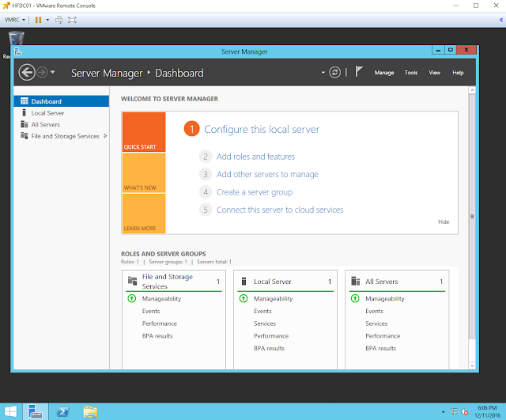The image size is (506, 420).
Task: Open File and Storage Services in sidebar
Action: tap(62, 136)
